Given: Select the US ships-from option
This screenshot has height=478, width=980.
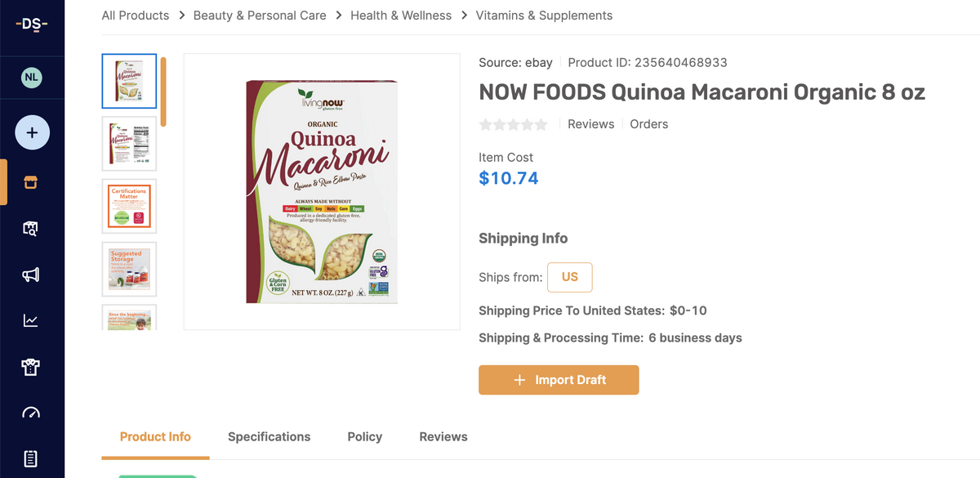Looking at the screenshot, I should [x=569, y=277].
